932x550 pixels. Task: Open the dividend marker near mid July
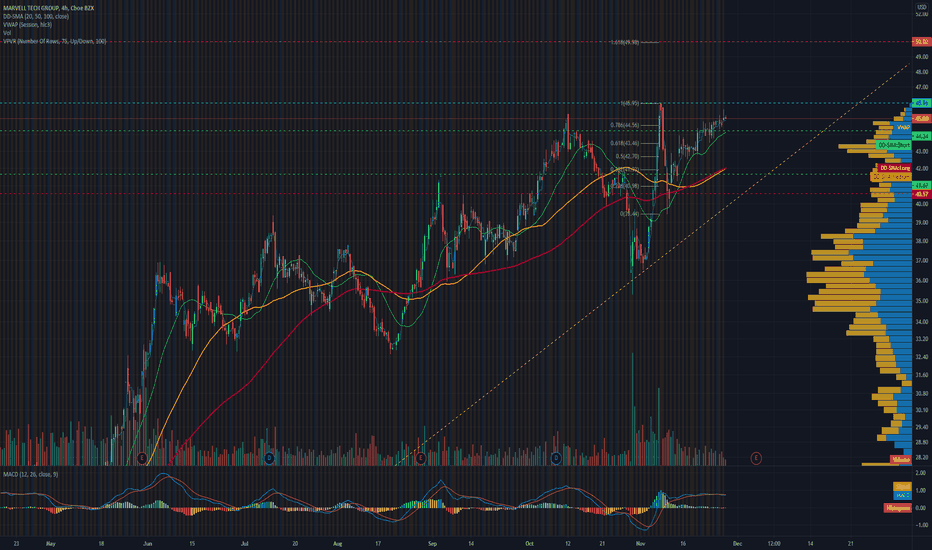269,458
